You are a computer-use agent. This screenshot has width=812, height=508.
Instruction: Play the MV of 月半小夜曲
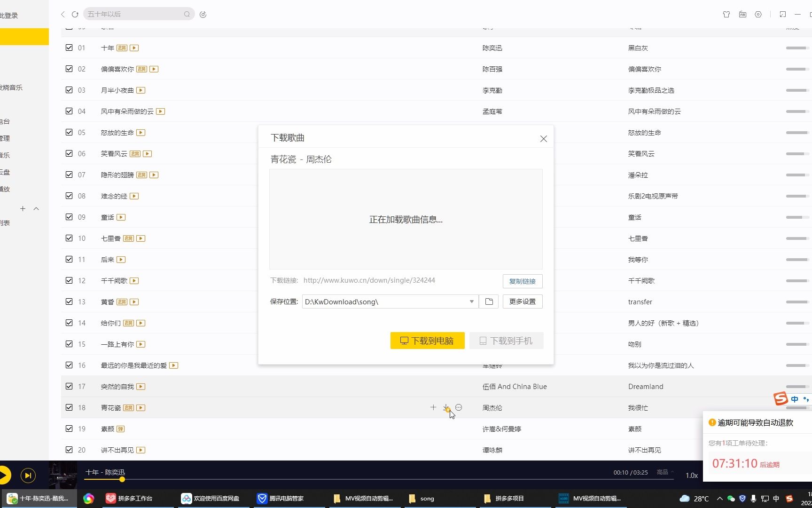click(141, 90)
